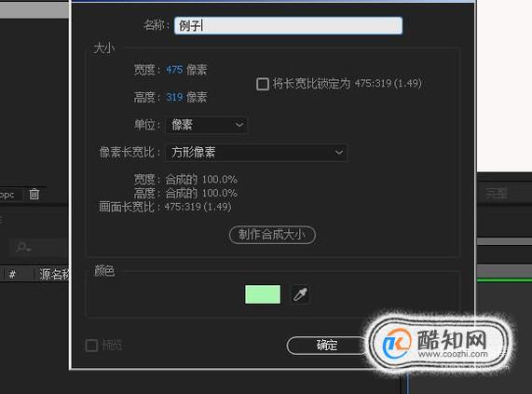532x394 pixels.
Task: Click the height value 319
Action: pos(174,97)
